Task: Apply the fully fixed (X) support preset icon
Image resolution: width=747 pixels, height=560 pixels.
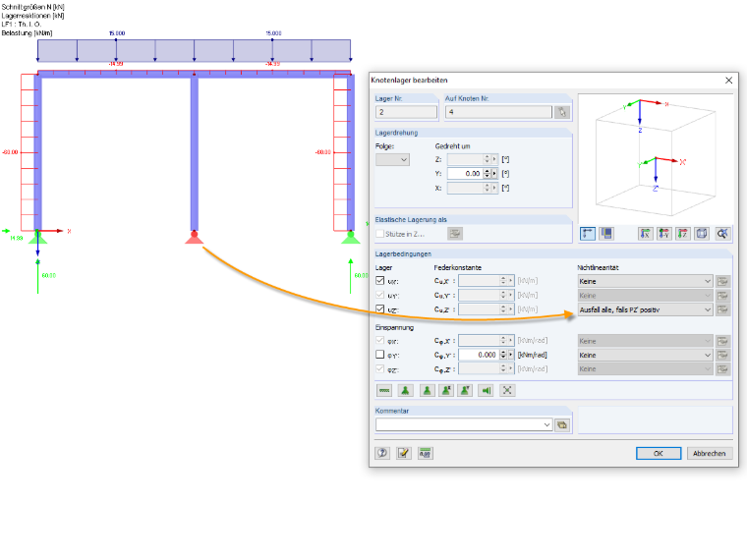Action: click(507, 390)
